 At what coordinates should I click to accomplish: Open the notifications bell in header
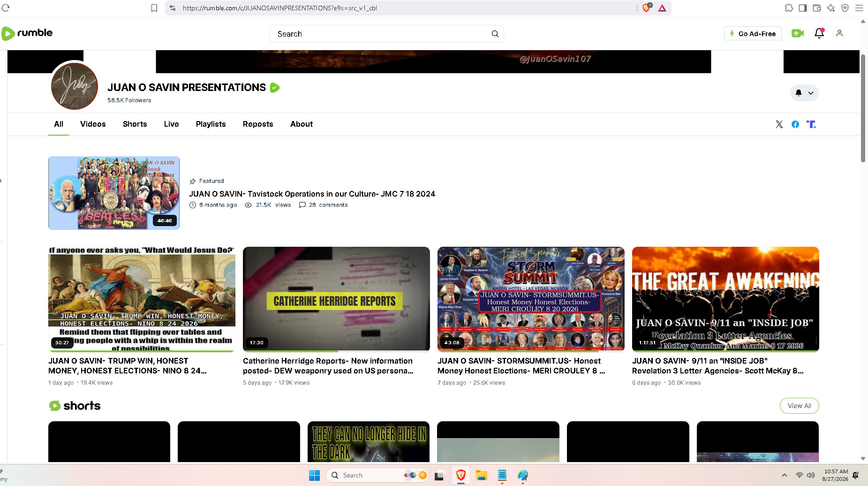pyautogui.click(x=819, y=33)
